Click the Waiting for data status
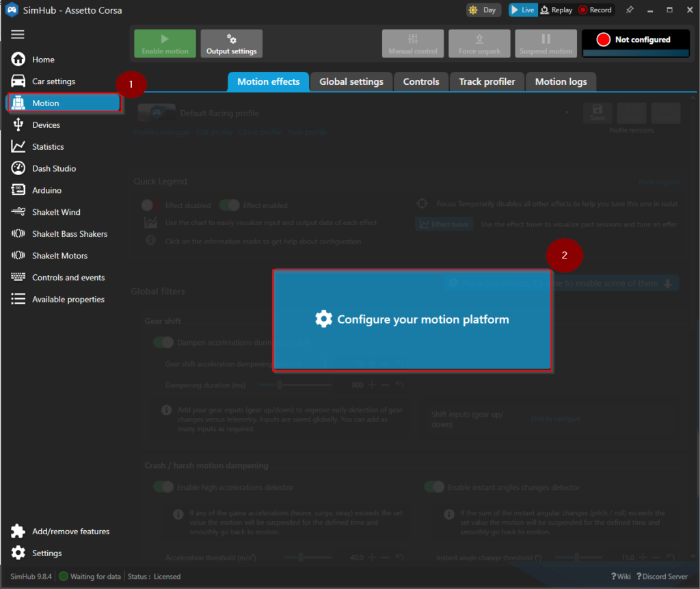The image size is (700, 589). point(90,577)
